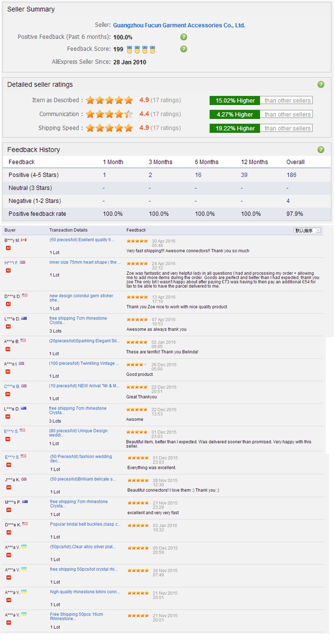Click the Australia flag next to M***s P.
Image resolution: width=334 pixels, height=644 pixels.
point(25,501)
